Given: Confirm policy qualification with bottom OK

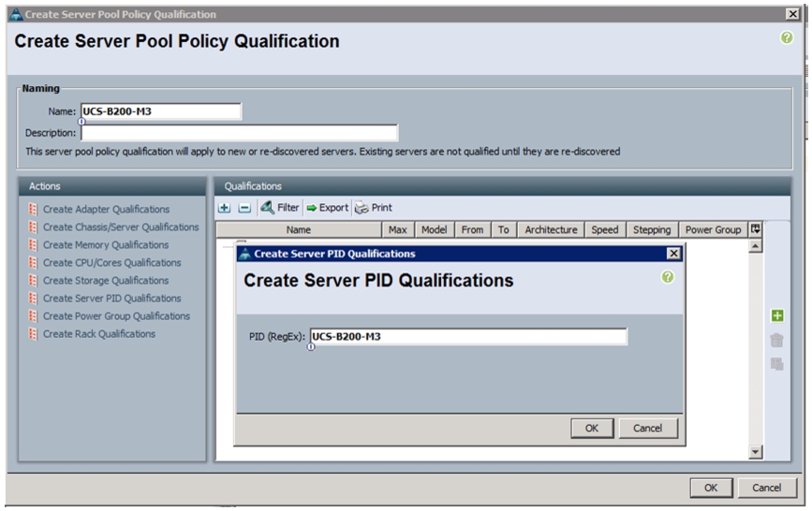Looking at the screenshot, I should point(711,488).
